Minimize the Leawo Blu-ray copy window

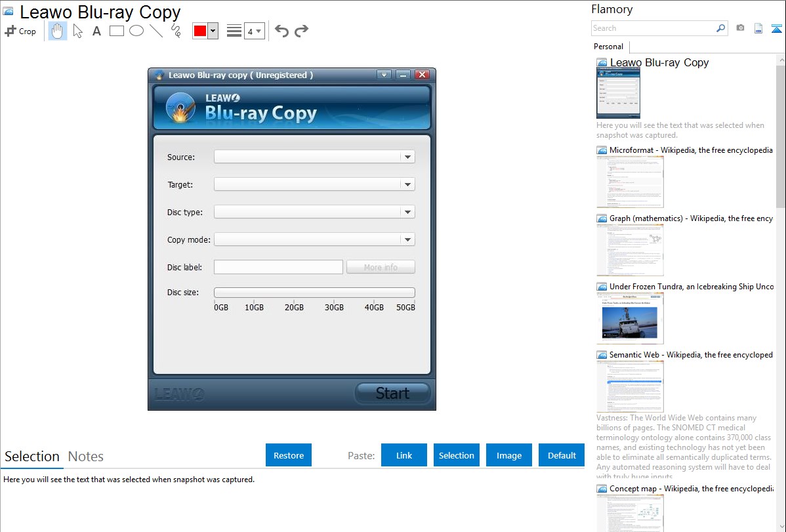coord(403,75)
